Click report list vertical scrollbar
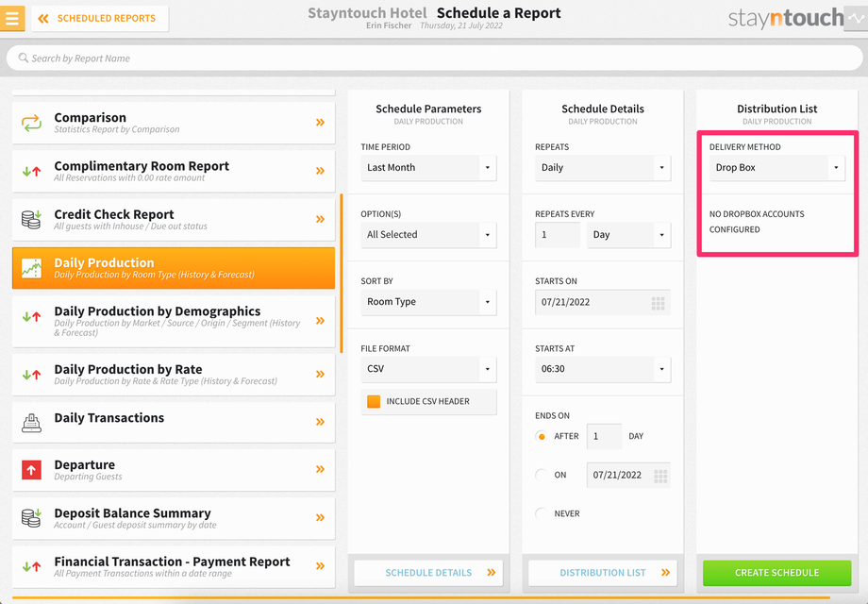868x604 pixels. pyautogui.click(x=342, y=274)
